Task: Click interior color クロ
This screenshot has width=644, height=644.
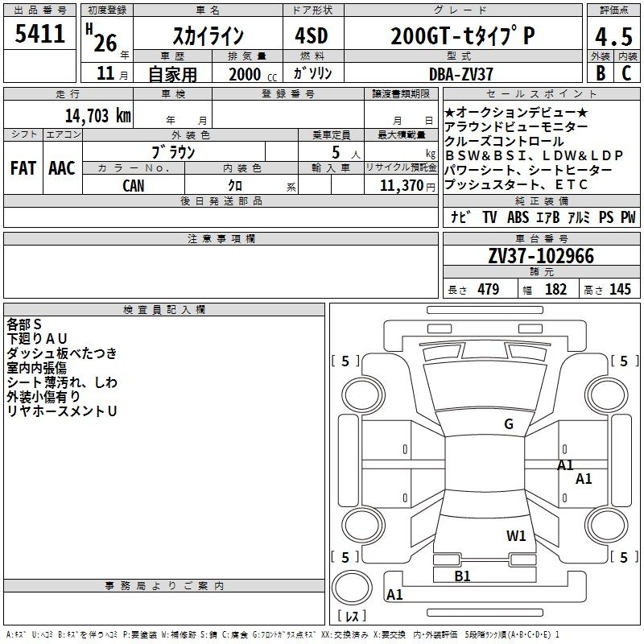Action: [235, 186]
